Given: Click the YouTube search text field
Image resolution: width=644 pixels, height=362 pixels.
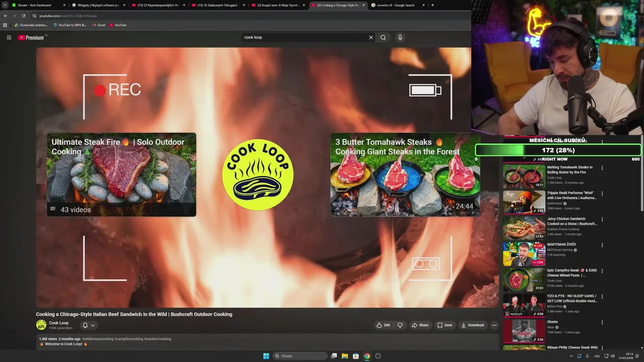Looking at the screenshot, I should pyautogui.click(x=304, y=37).
